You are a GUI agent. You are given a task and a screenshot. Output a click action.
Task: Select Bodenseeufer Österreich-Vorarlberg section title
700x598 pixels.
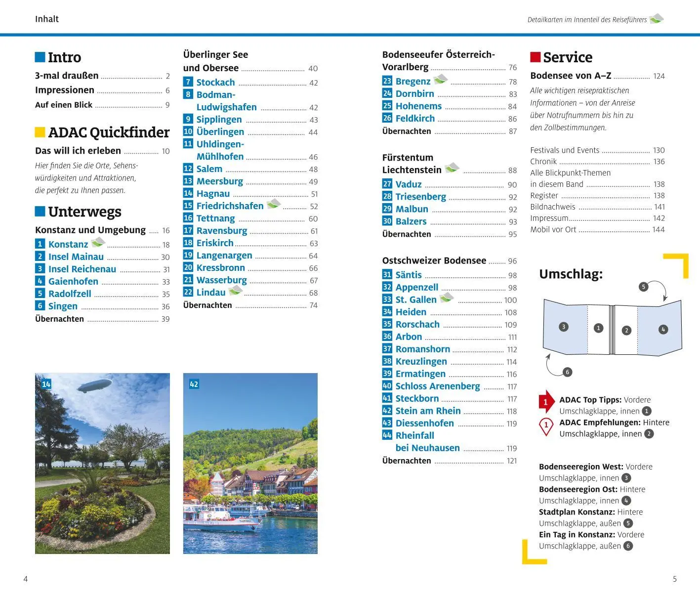[x=439, y=61]
